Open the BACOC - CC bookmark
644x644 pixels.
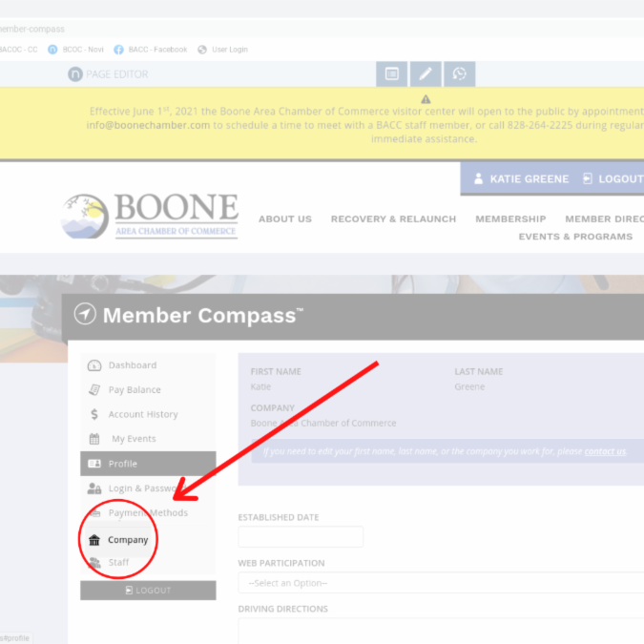coord(18,50)
